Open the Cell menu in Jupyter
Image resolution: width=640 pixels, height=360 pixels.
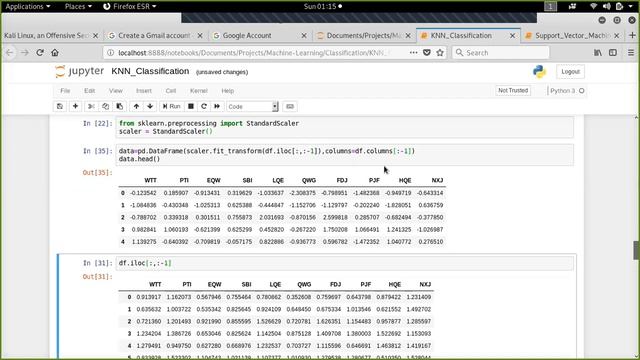tap(171, 91)
